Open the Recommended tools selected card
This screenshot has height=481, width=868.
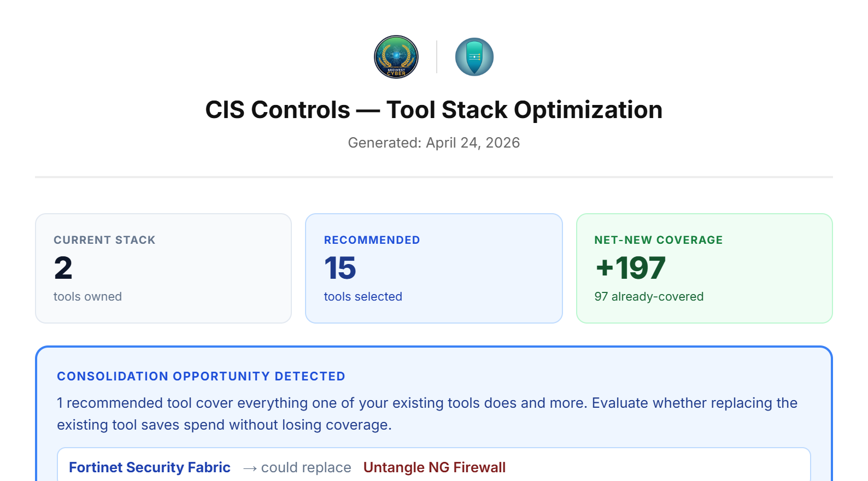434,268
